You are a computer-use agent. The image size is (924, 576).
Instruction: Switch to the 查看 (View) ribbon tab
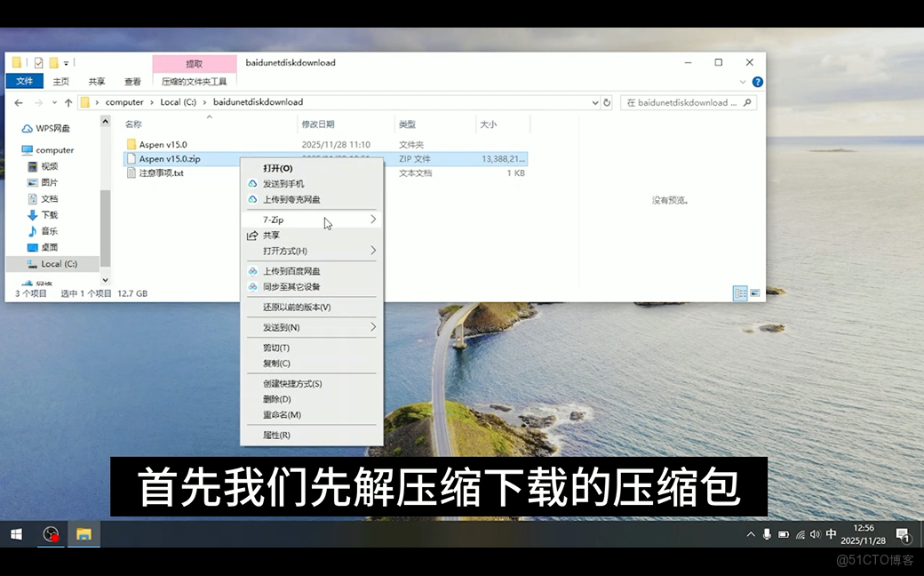coord(132,81)
